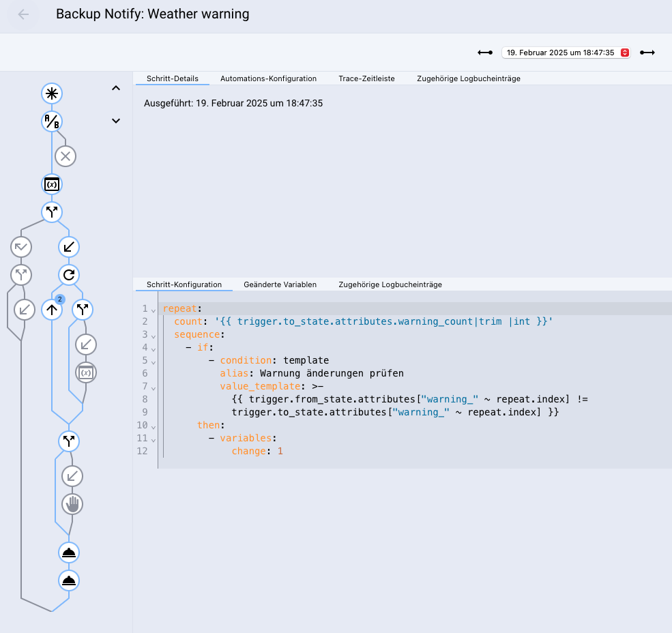Select the grey arrow node above the hand node

[x=72, y=476]
